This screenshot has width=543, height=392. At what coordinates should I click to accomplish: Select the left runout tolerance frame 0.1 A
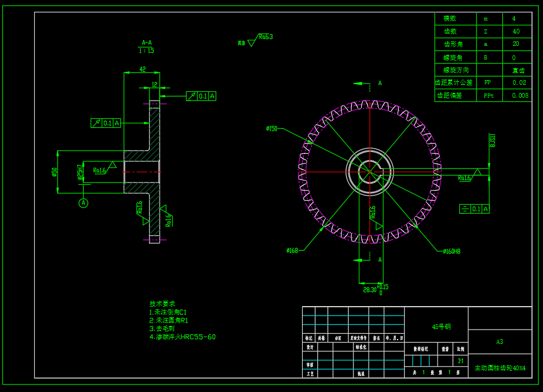pos(106,123)
